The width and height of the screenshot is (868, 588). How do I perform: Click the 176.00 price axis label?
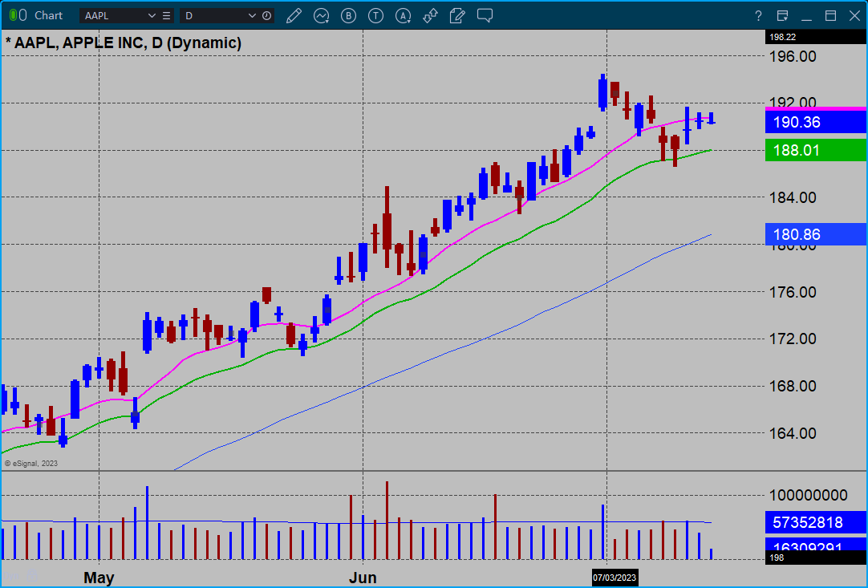793,292
